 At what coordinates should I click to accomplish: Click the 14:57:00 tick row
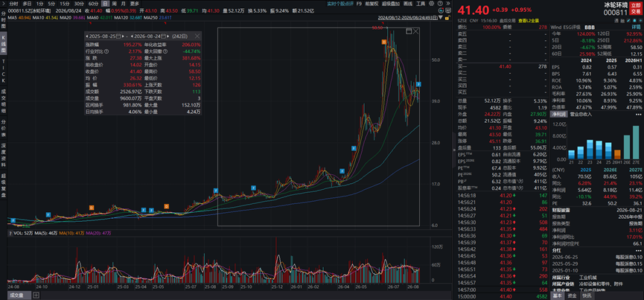pos(502,290)
